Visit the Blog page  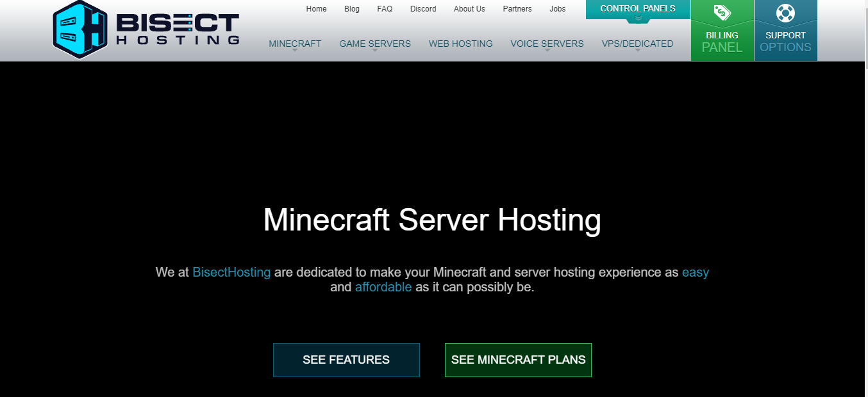click(351, 9)
